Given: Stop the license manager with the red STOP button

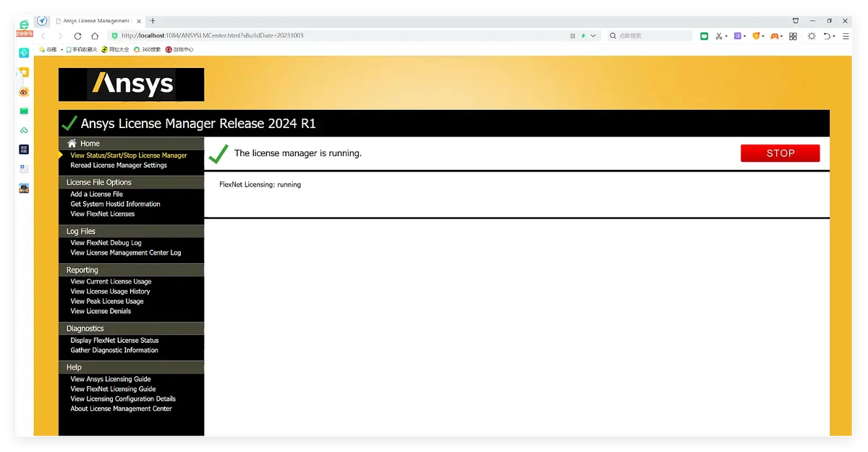Looking at the screenshot, I should point(780,153).
